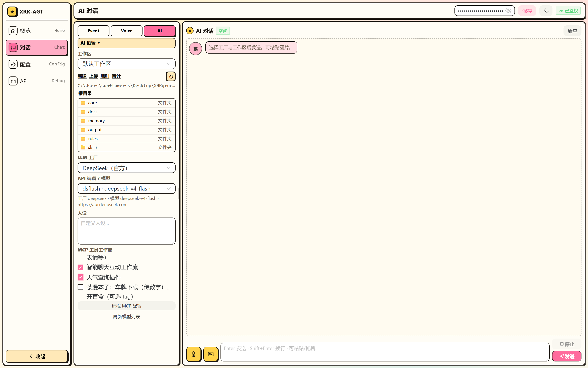
Task: Click the 停止 stop button
Action: click(567, 344)
